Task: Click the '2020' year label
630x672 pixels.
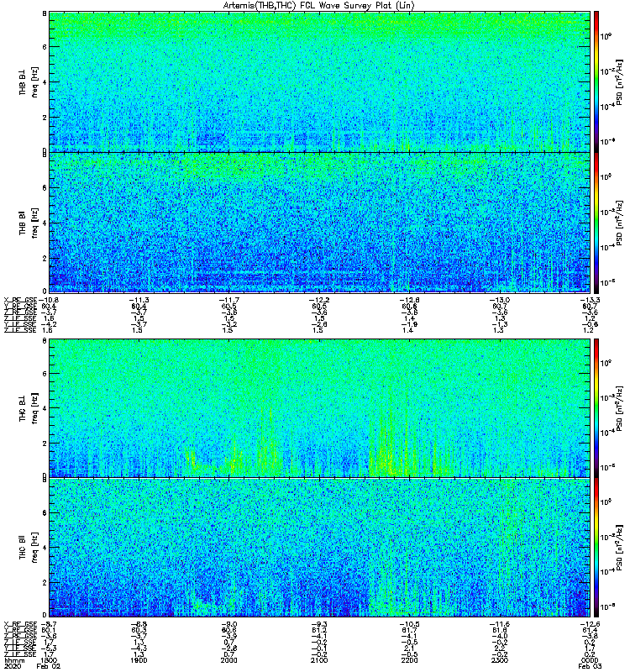Action: point(12,666)
